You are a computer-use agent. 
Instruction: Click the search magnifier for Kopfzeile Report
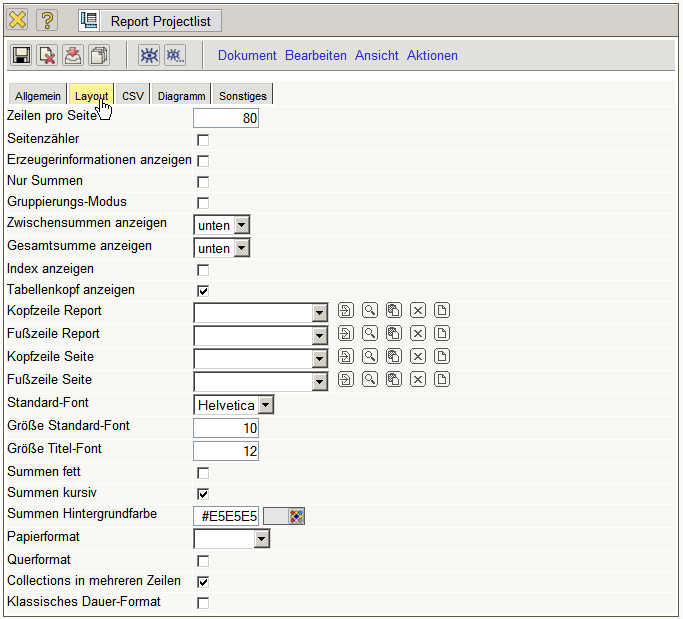point(370,311)
